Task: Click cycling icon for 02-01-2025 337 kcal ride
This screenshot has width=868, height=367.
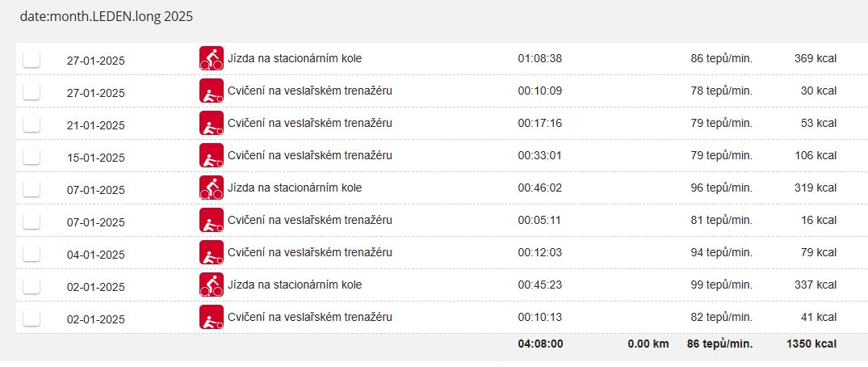Action: [x=211, y=285]
